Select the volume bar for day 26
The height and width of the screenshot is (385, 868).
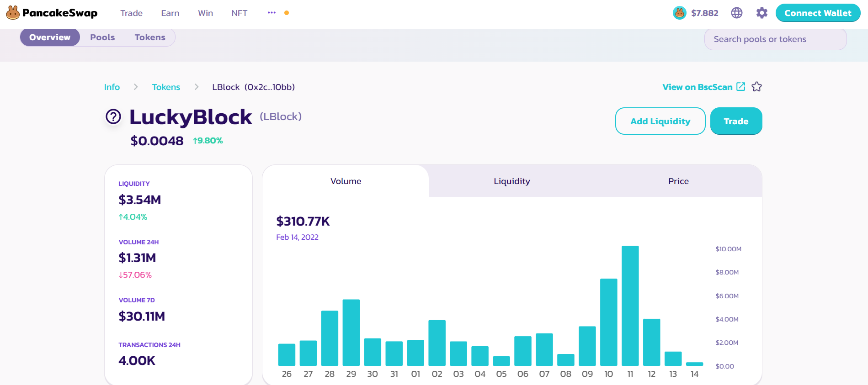click(x=287, y=355)
